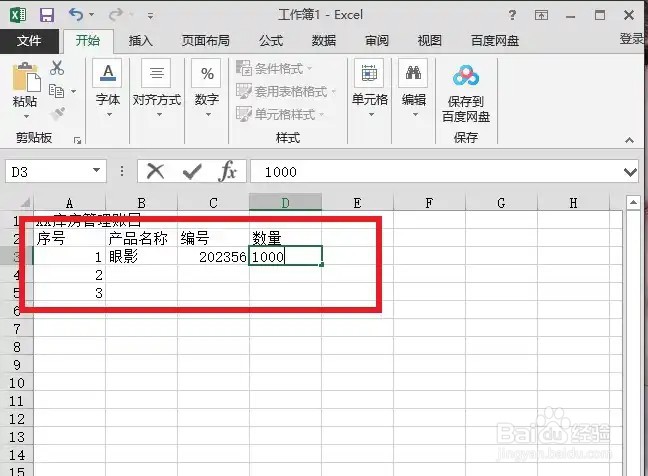Select column E header

357,203
